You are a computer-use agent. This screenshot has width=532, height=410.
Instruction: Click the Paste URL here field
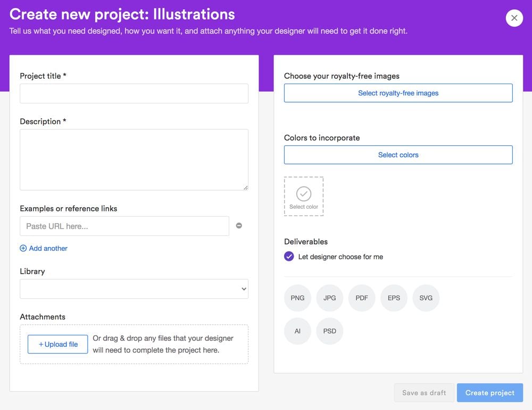124,226
